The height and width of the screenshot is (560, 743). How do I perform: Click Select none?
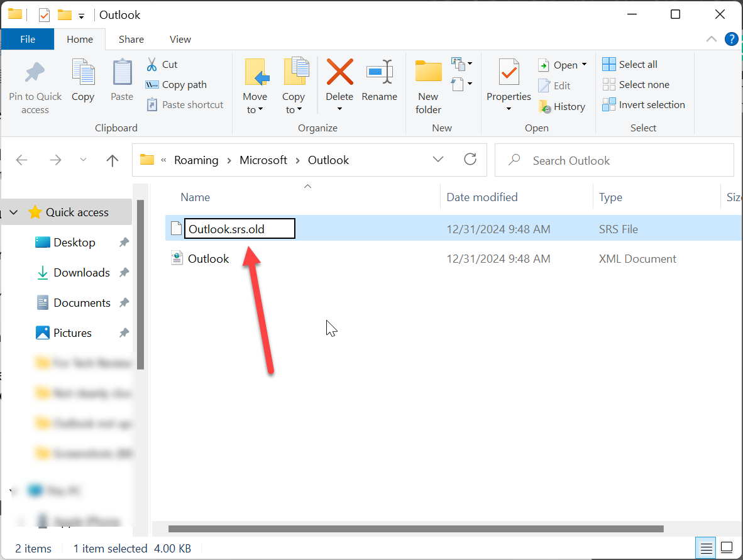(636, 85)
